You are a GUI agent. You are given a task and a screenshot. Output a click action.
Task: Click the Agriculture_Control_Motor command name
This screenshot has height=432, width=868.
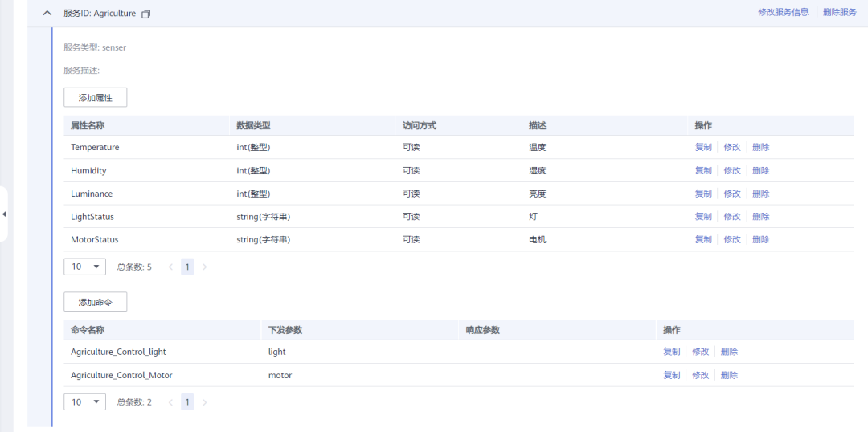coord(122,375)
